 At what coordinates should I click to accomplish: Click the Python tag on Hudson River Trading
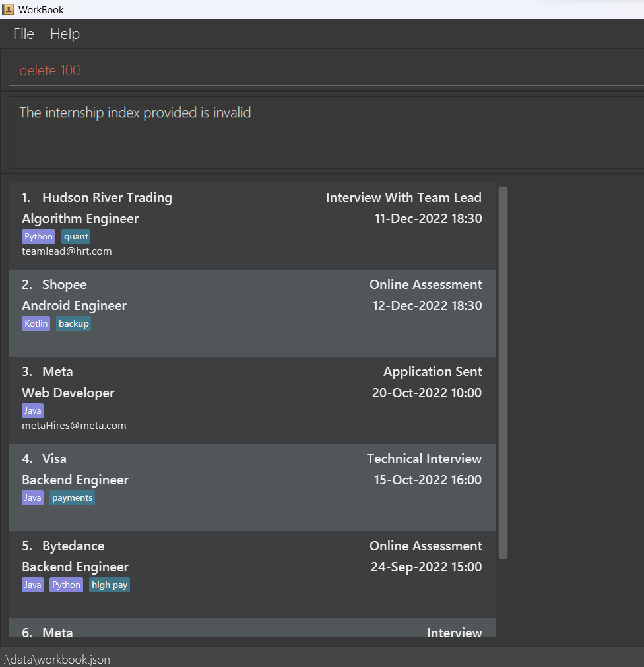pos(38,236)
